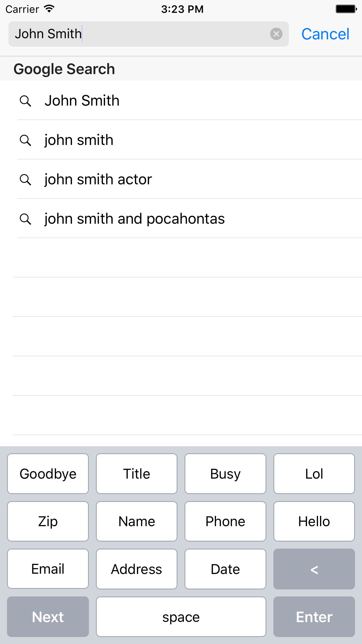The height and width of the screenshot is (644, 362).
Task: Cancel the search
Action: (325, 34)
